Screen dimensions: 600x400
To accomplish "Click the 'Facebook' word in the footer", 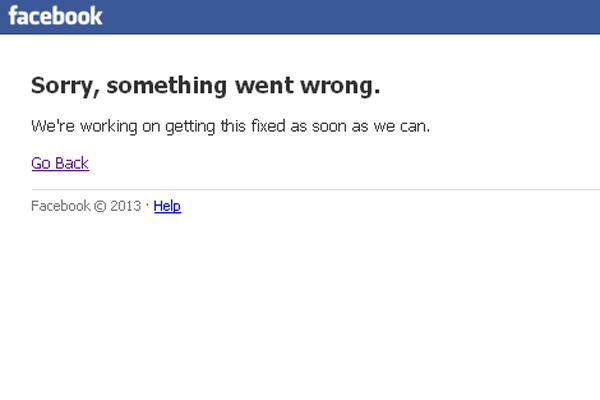I will pos(60,206).
